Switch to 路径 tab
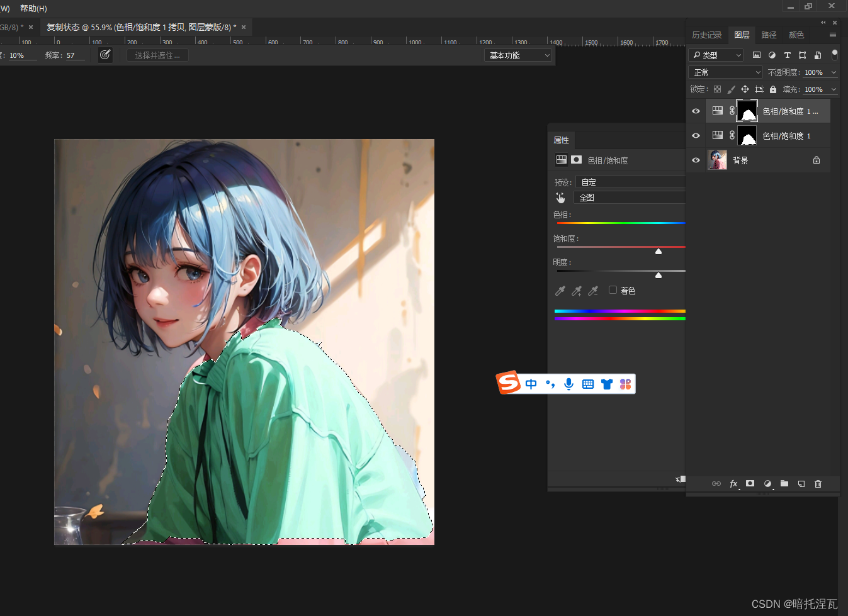The image size is (848, 616). (769, 35)
